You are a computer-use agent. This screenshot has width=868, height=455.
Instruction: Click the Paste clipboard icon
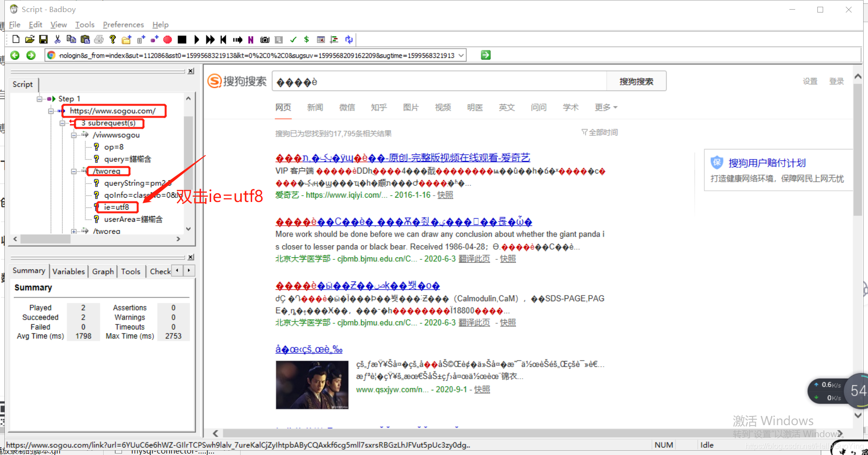click(85, 40)
